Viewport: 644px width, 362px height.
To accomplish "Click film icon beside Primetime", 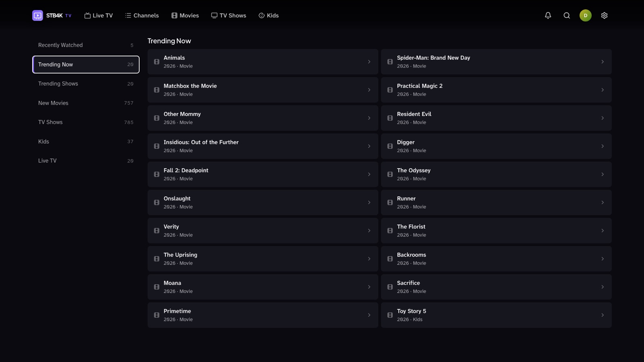I will coord(157,315).
